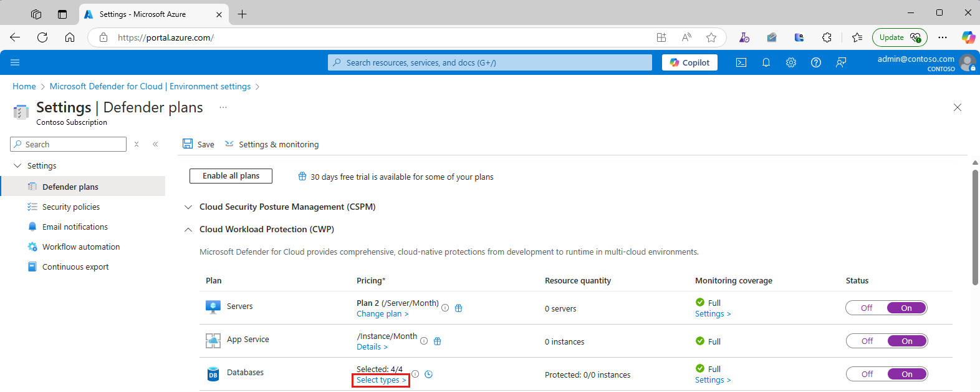
Task: Select the Settings - Microsoft Azure browser tab
Action: (153, 14)
